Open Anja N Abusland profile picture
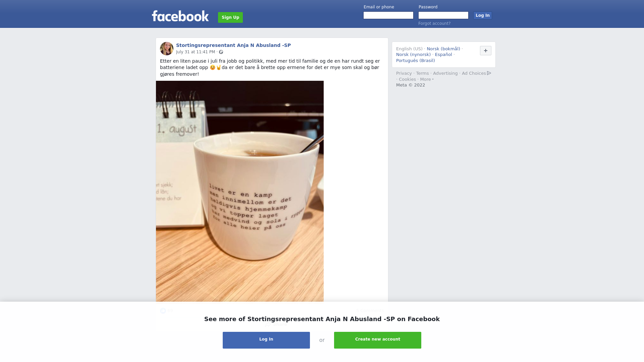This screenshot has height=362, width=644. (167, 49)
